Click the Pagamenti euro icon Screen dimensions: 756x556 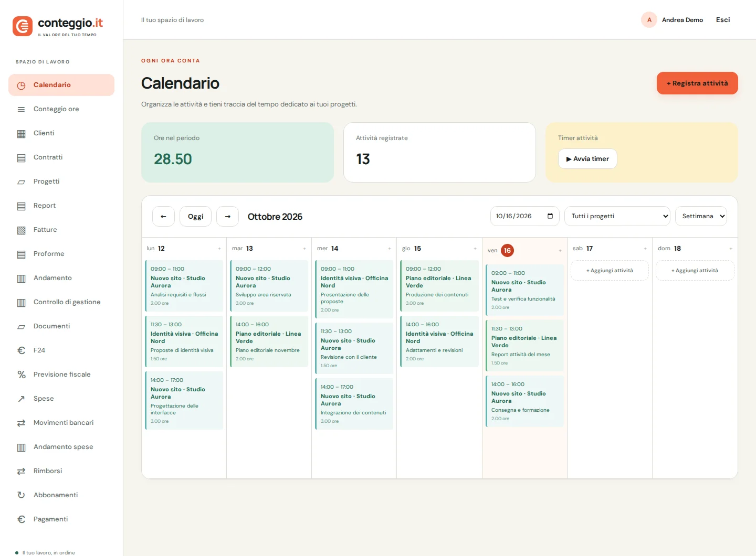tap(21, 519)
